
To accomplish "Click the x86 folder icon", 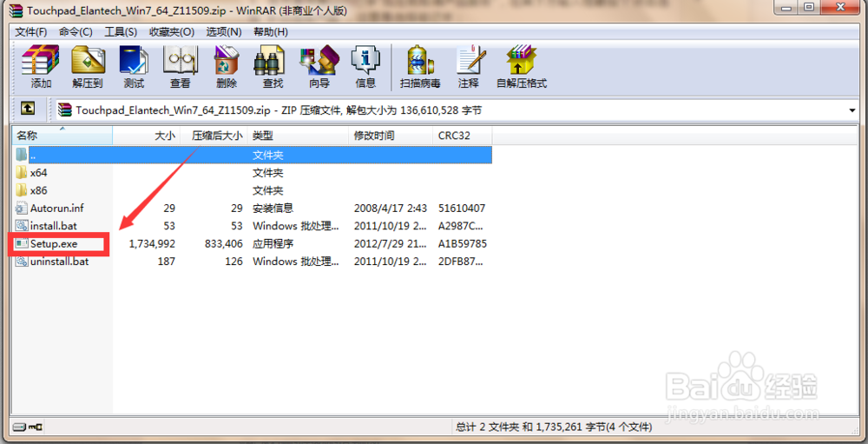I will tap(22, 190).
